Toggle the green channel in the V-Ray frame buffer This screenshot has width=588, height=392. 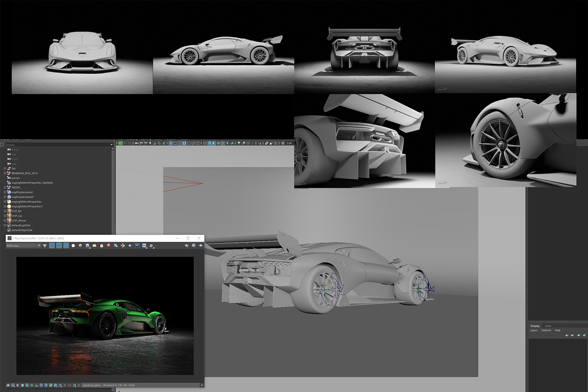(x=59, y=245)
